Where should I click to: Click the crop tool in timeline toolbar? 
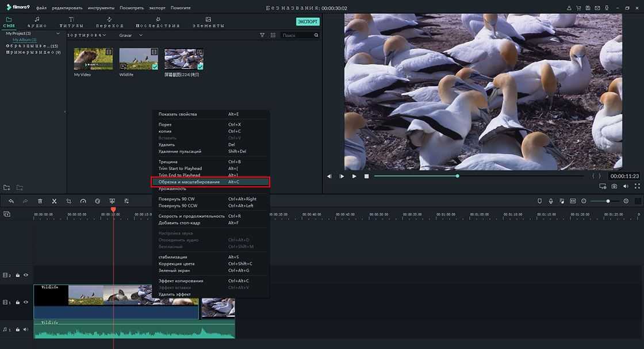[x=68, y=201]
